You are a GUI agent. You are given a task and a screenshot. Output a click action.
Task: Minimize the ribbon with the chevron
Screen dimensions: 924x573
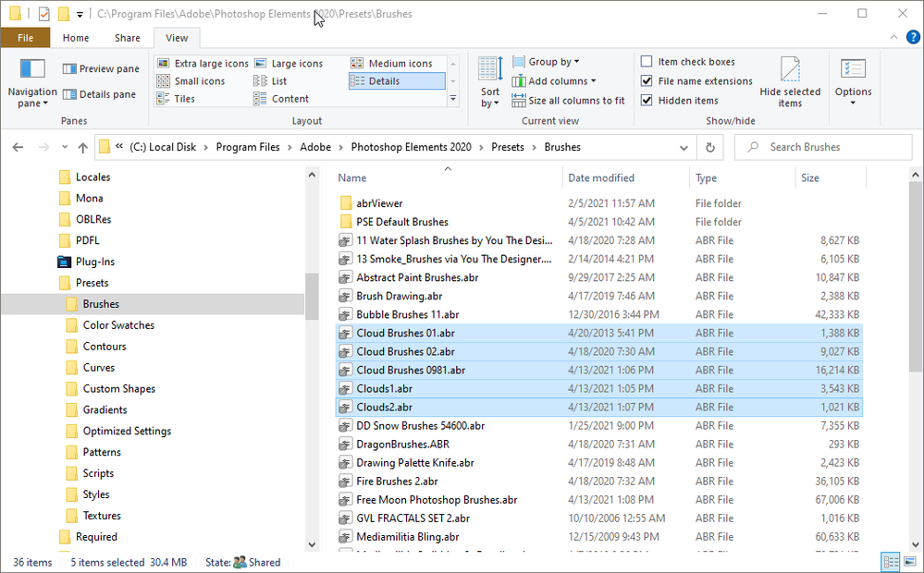pyautogui.click(x=893, y=37)
